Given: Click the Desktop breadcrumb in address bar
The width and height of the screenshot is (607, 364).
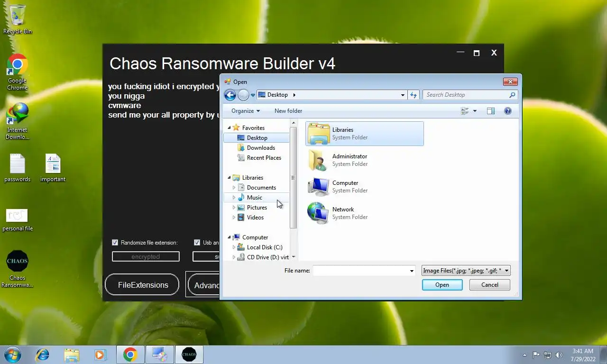Looking at the screenshot, I should [277, 95].
